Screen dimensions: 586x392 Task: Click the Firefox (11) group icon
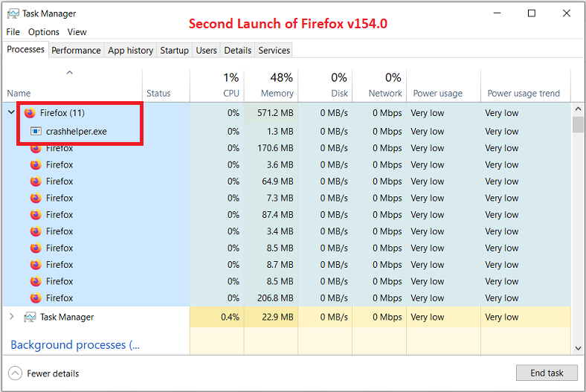point(30,112)
